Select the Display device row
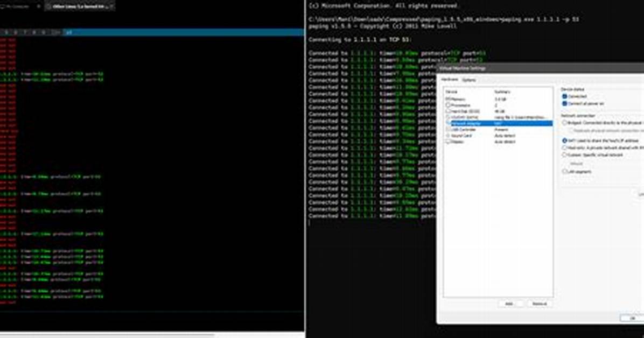 tap(498, 142)
